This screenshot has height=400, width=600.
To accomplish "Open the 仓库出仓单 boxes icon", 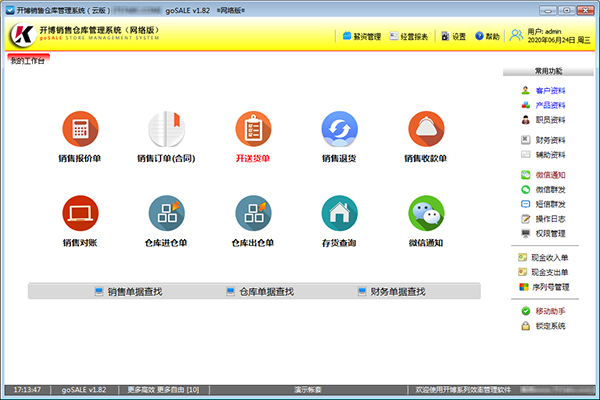I will [x=253, y=214].
